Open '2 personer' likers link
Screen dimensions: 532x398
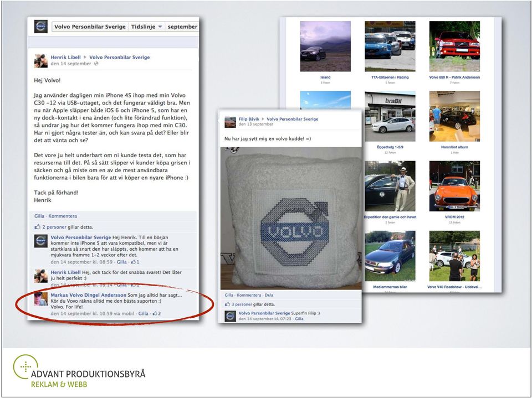54,227
